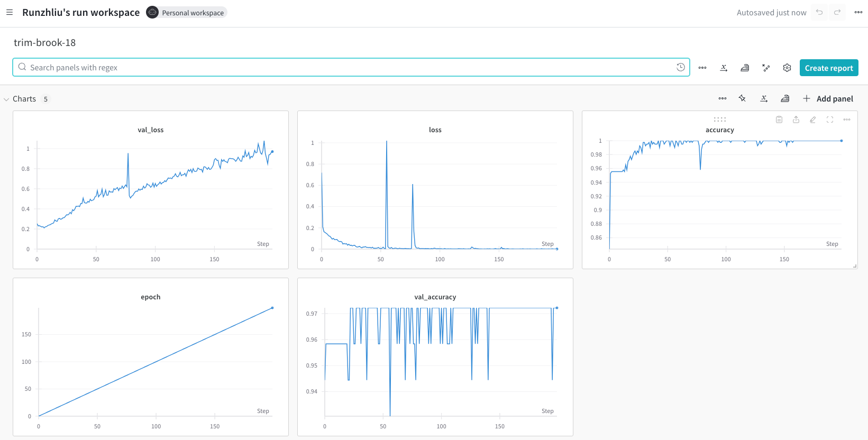This screenshot has width=868, height=440.
Task: Click the Create report button
Action: point(829,68)
